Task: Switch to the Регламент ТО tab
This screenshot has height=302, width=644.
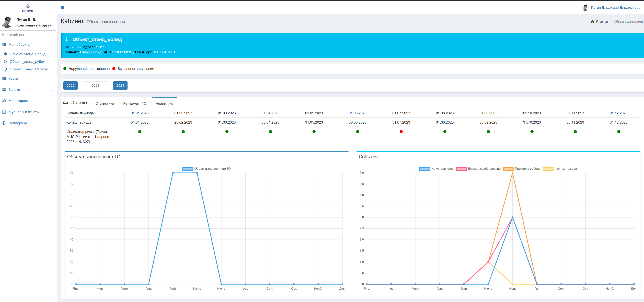Action: (135, 103)
